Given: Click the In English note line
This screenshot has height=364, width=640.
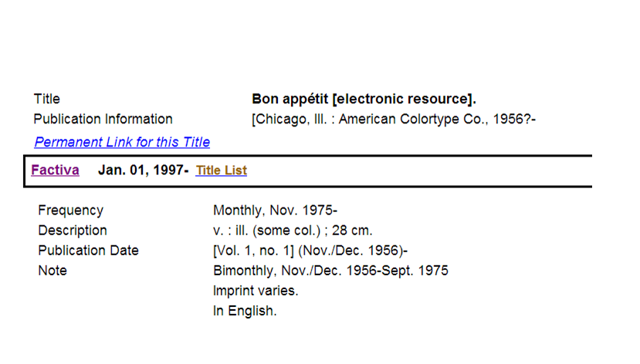Looking at the screenshot, I should (245, 311).
